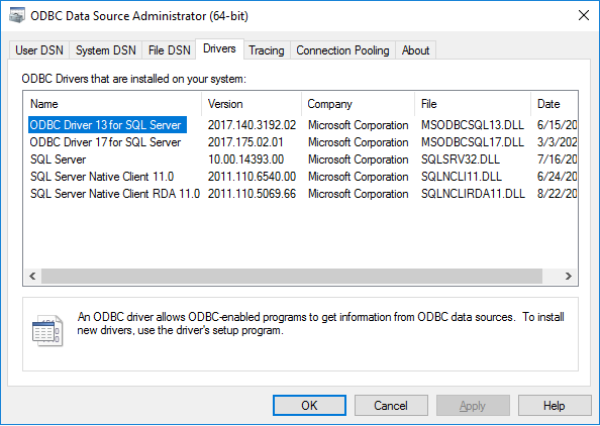Select ODBC Driver 17 for SQL Server
The width and height of the screenshot is (600, 426).
(106, 142)
